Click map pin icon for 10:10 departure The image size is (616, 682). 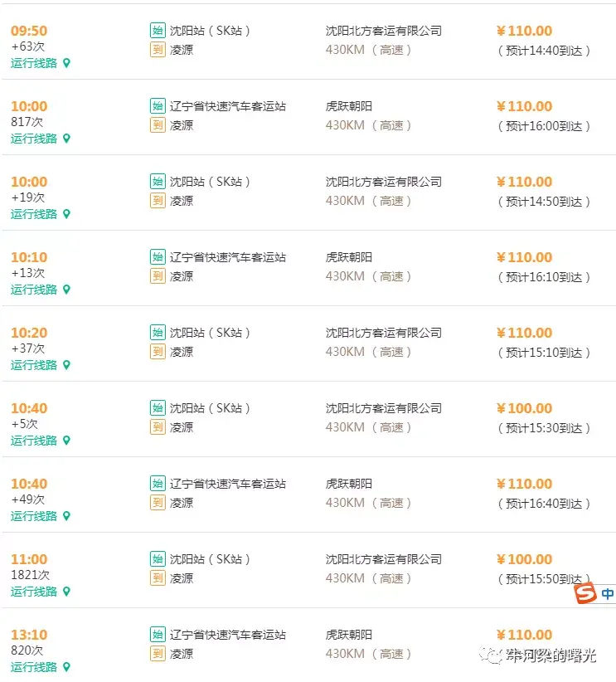66,290
